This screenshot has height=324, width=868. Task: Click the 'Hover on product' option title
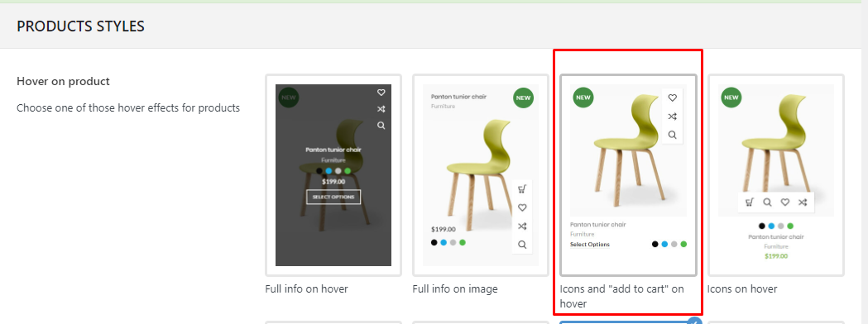63,81
